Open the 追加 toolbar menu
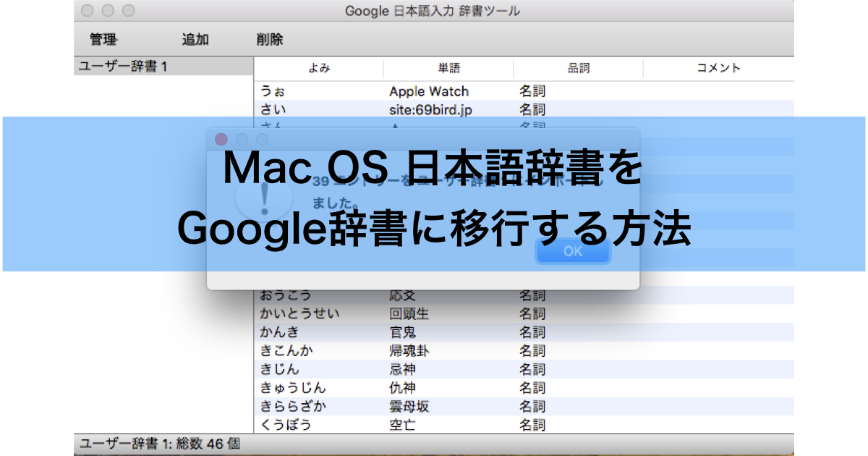The image size is (868, 456). pos(195,40)
